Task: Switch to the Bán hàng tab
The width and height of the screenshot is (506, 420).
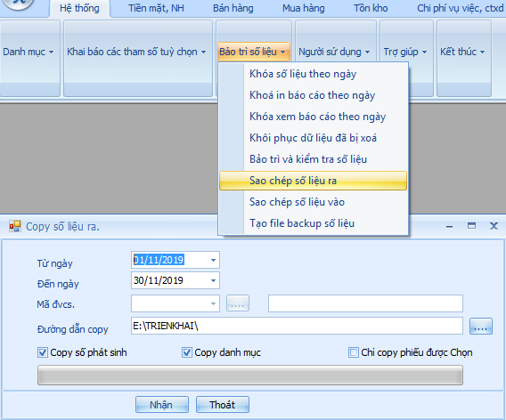Action: point(233,8)
